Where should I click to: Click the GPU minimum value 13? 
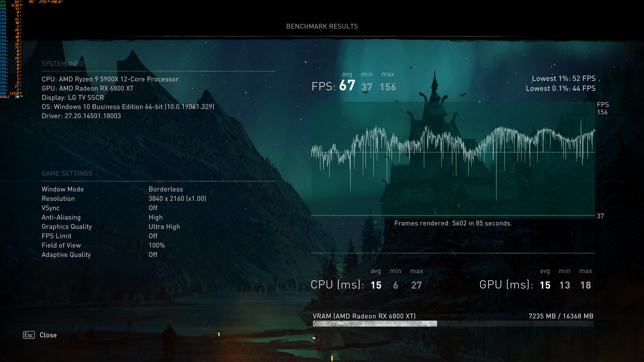tap(565, 285)
